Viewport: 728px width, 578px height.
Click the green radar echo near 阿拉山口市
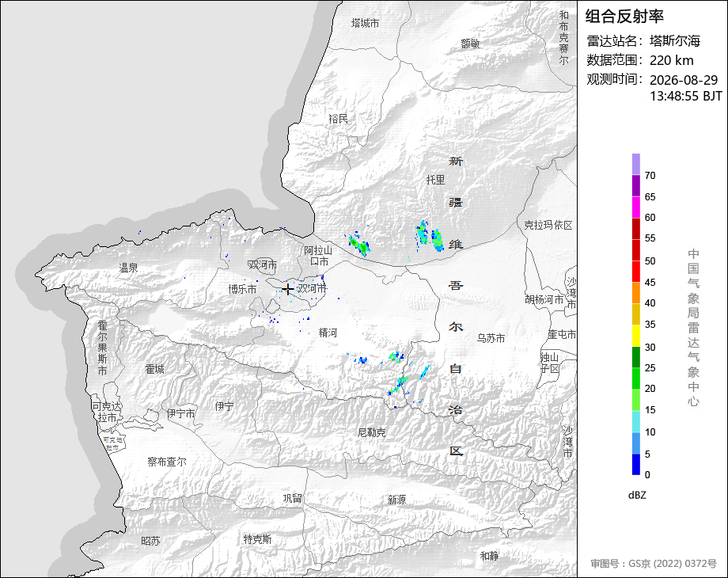[359, 245]
